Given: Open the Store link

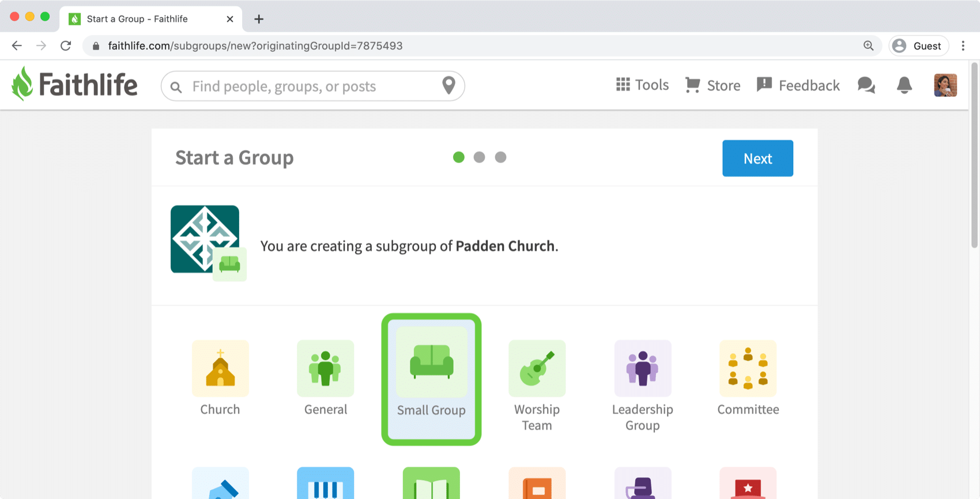Looking at the screenshot, I should click(x=713, y=85).
